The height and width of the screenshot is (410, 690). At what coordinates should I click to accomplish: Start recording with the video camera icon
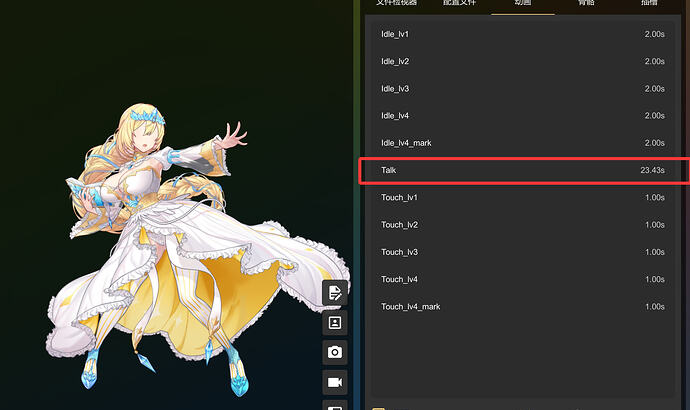[x=335, y=382]
